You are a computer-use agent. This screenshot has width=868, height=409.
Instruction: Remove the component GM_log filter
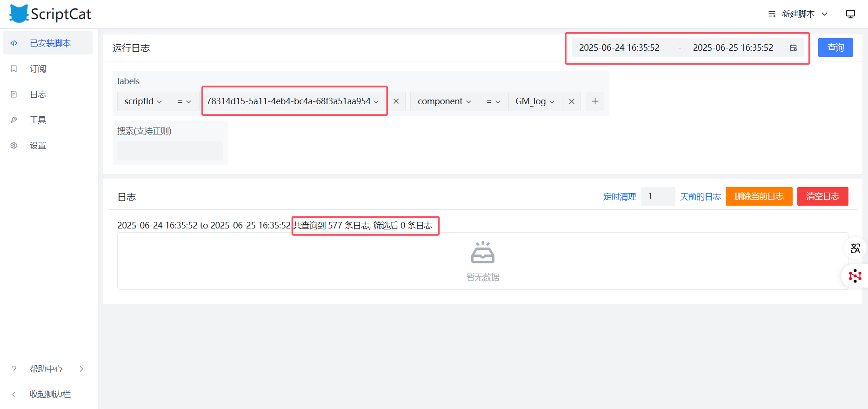(x=571, y=101)
